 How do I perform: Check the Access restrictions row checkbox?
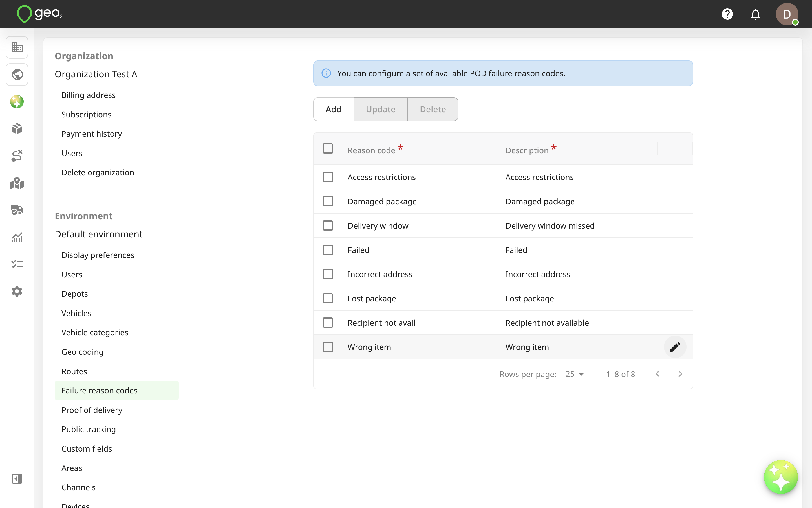(328, 177)
